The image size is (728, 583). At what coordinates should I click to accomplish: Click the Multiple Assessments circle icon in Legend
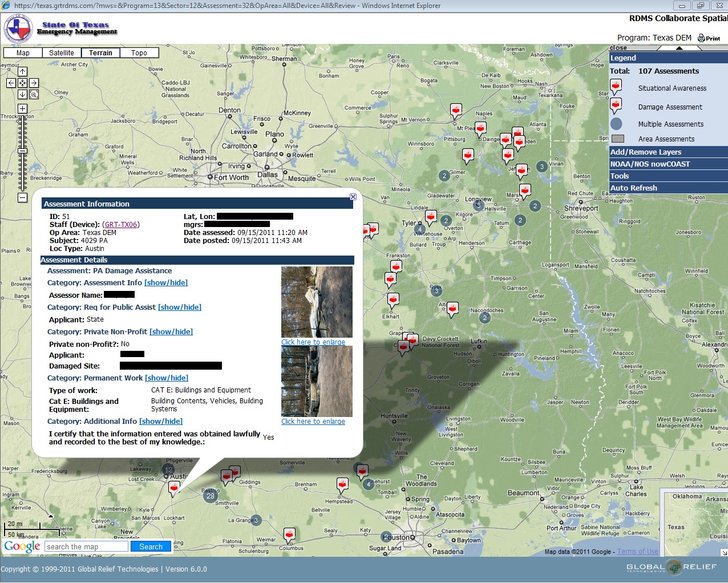[x=616, y=123]
